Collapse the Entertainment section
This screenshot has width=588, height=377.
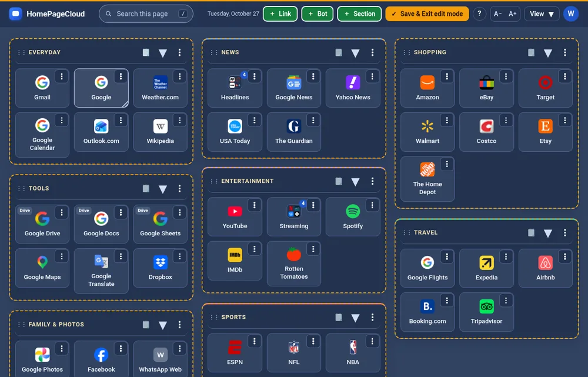click(x=355, y=182)
